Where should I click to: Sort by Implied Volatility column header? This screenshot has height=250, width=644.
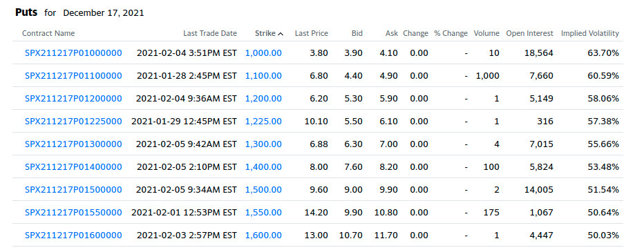pos(590,34)
